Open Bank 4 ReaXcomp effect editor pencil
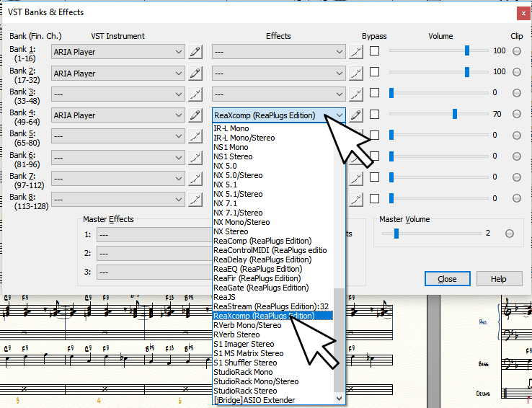Viewport: 532px width, 408px height. (355, 115)
